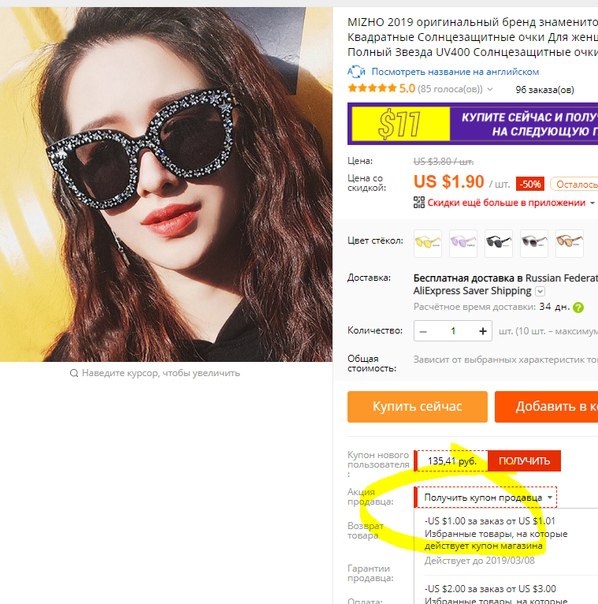Select the yellow lens color option
Screen dimensions: 598x604
[427, 243]
